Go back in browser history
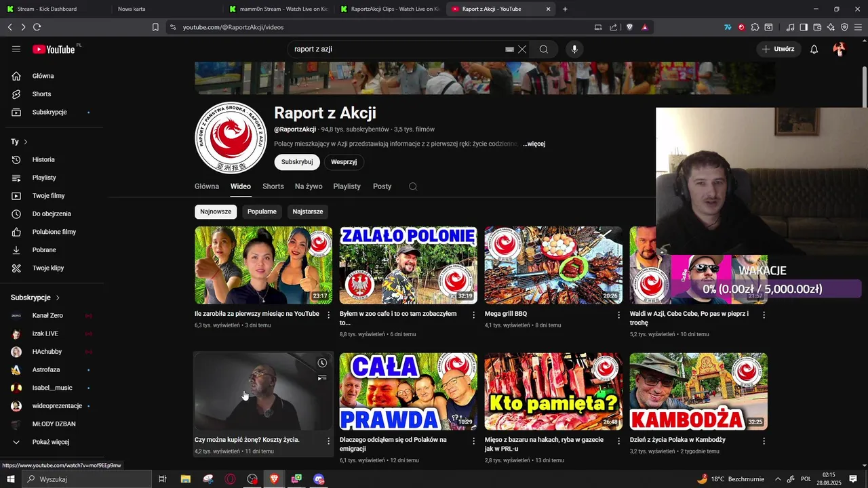The height and width of the screenshot is (488, 868). pos(9,27)
